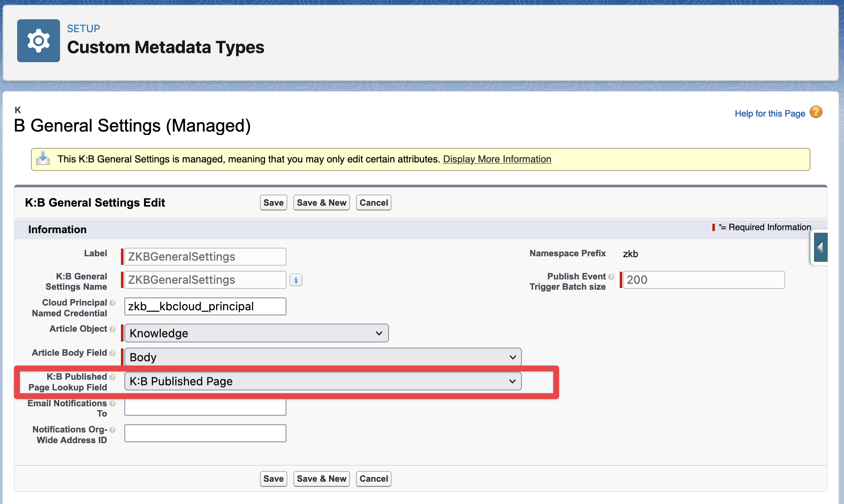Click the managed package download icon
The width and height of the screenshot is (844, 504).
point(43,159)
